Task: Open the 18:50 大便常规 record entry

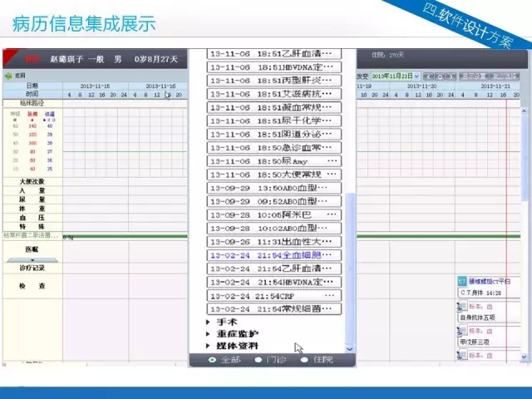Action: 274,175
